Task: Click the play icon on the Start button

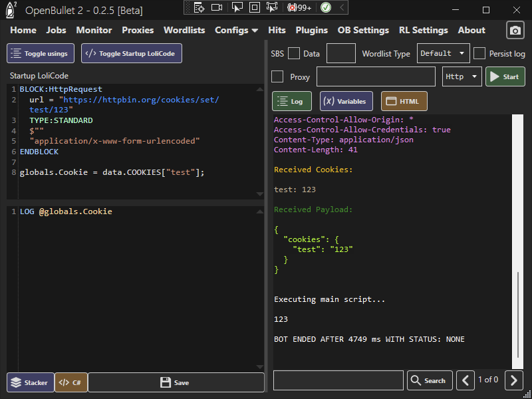Action: coord(494,76)
